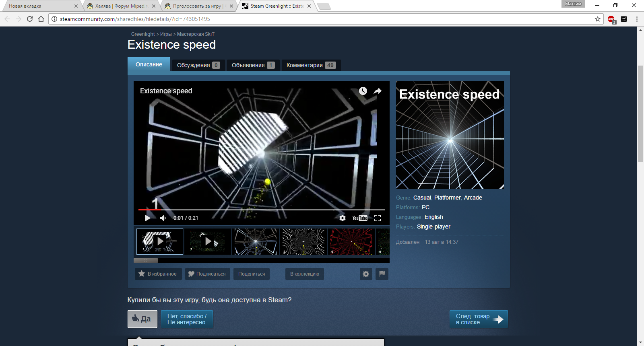Add item with В избранное button
Image resolution: width=644 pixels, height=346 pixels.
coord(158,274)
